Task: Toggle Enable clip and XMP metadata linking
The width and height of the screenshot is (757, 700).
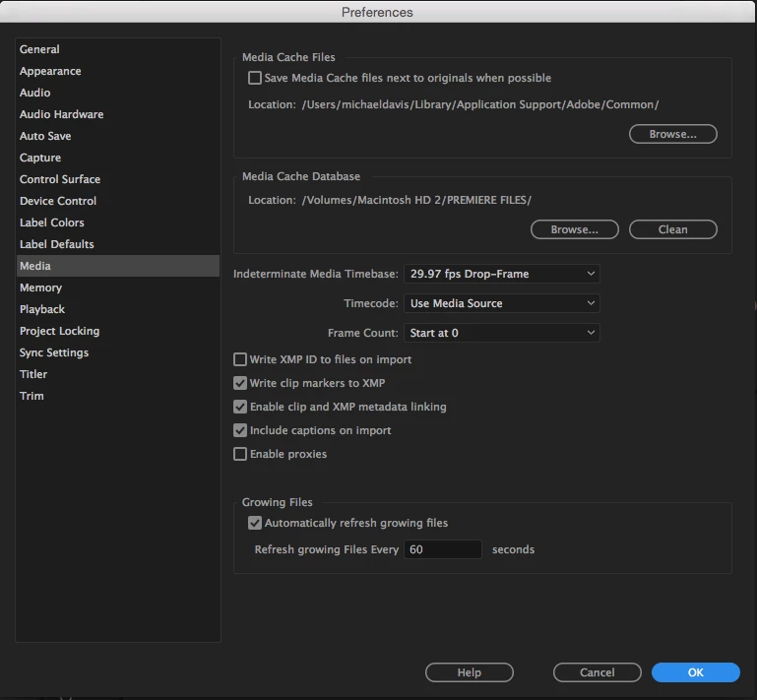Action: [x=240, y=407]
